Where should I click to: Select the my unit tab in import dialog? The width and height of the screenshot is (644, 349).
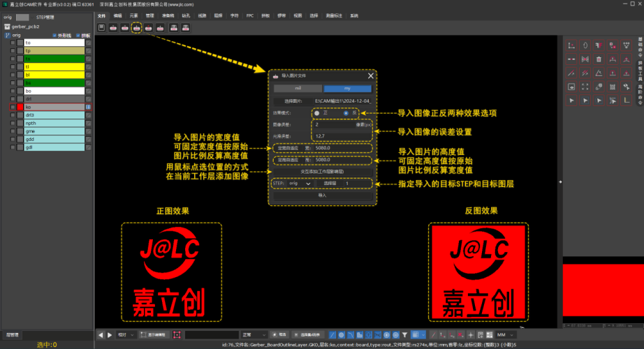347,88
